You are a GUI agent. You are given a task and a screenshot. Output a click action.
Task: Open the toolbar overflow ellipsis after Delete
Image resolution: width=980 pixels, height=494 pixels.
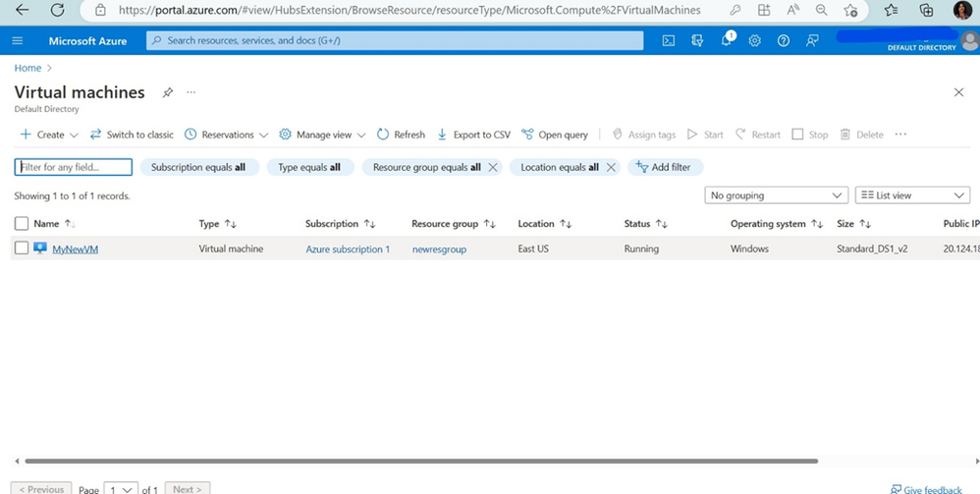click(x=900, y=134)
